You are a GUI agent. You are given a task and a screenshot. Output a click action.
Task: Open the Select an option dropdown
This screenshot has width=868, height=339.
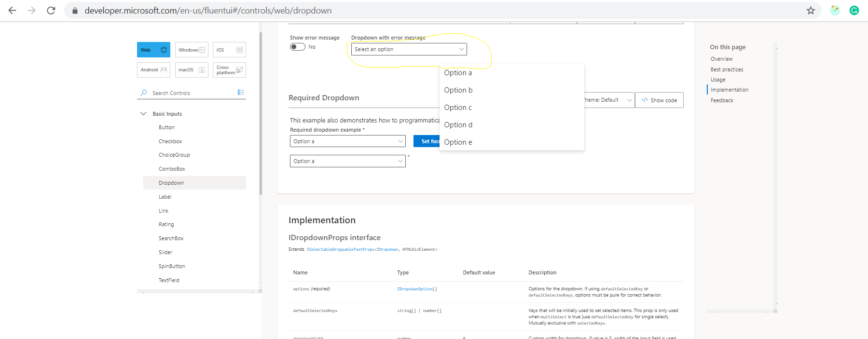tap(409, 49)
